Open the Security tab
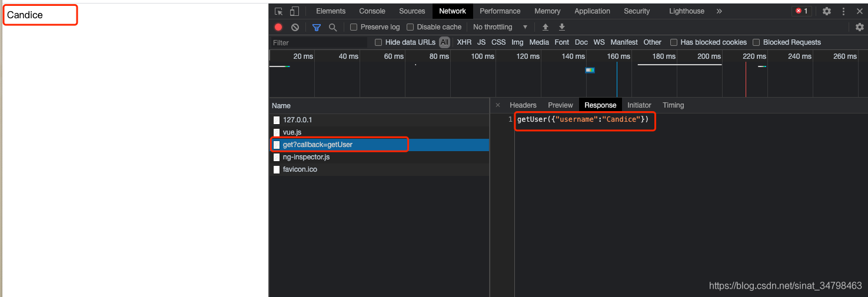The image size is (868, 297). 637,11
